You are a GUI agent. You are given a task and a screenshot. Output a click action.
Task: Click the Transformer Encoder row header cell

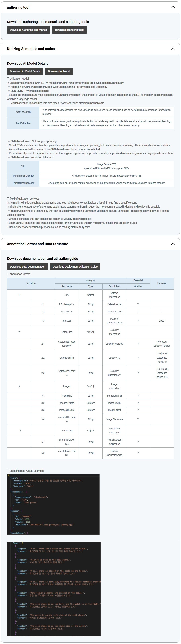[x=23, y=176]
